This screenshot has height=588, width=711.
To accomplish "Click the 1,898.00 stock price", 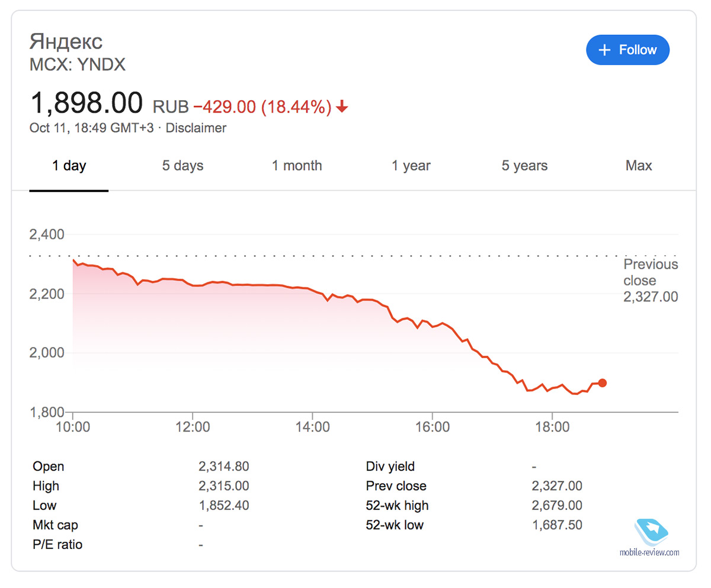I will coord(87,103).
